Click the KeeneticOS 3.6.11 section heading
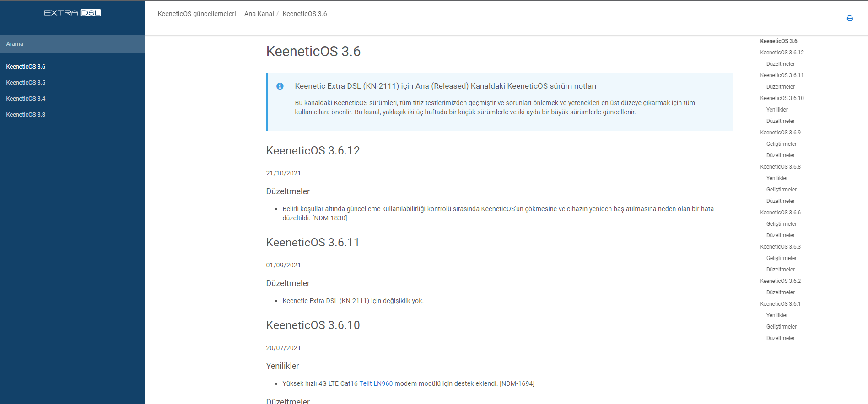The height and width of the screenshot is (404, 868). click(x=313, y=243)
